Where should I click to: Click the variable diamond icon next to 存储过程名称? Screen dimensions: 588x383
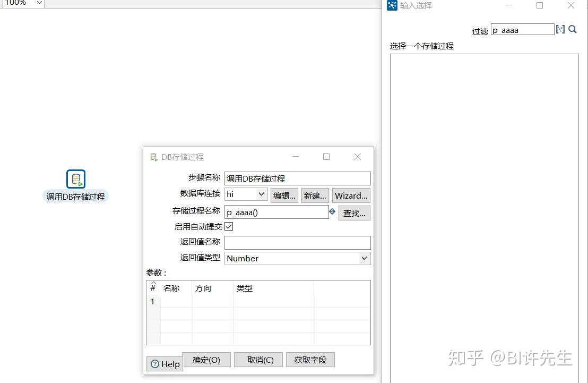tap(332, 211)
